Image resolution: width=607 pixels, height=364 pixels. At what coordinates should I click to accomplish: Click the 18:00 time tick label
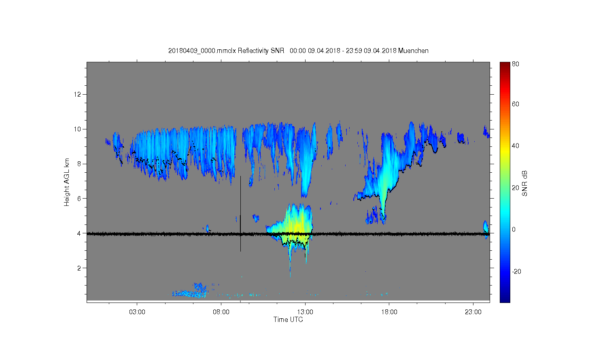389,312
